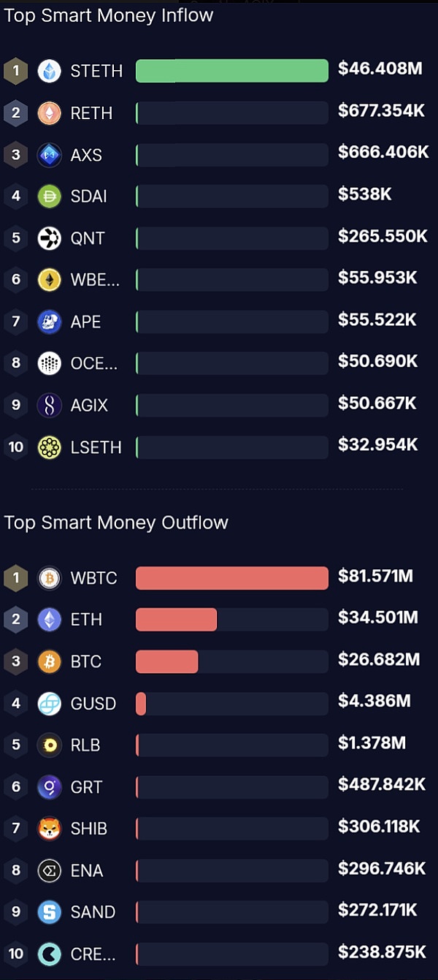
Task: Click the LSETH token label
Action: click(96, 447)
